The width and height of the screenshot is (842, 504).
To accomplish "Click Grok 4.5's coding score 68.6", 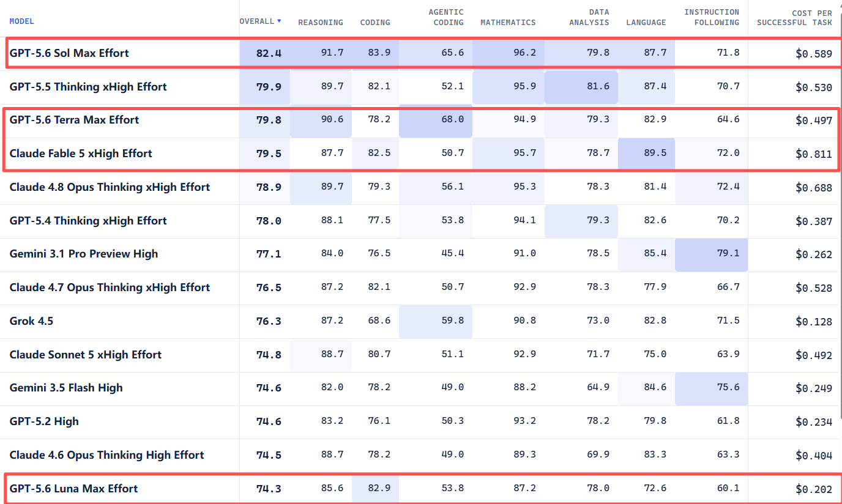I will (x=379, y=321).
